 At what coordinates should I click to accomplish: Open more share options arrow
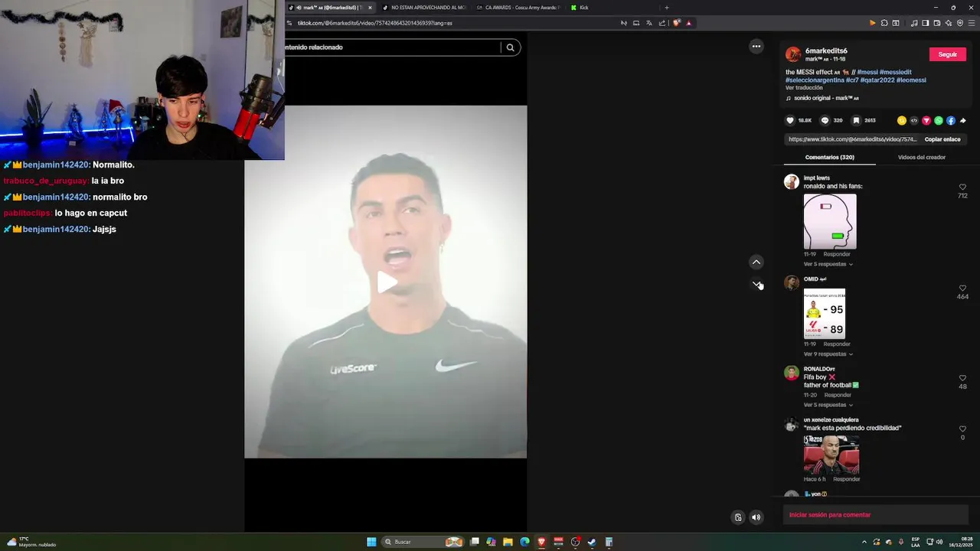(963, 121)
